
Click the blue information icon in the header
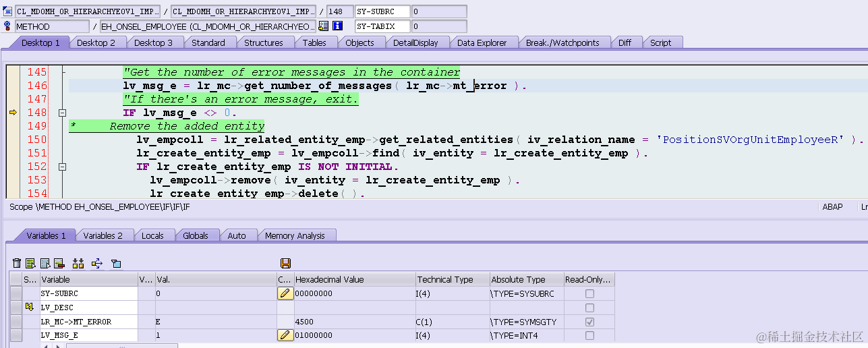[338, 26]
